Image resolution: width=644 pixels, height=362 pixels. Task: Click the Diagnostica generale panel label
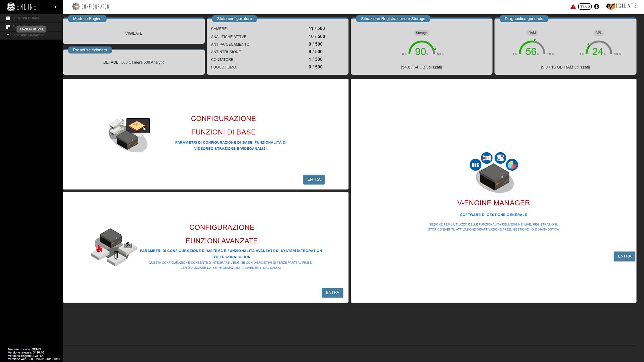pyautogui.click(x=524, y=19)
